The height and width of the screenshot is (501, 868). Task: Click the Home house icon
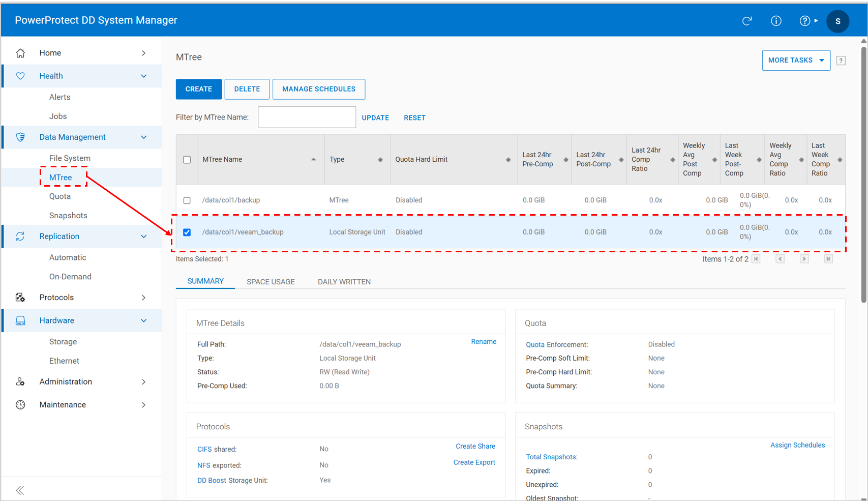pos(20,53)
